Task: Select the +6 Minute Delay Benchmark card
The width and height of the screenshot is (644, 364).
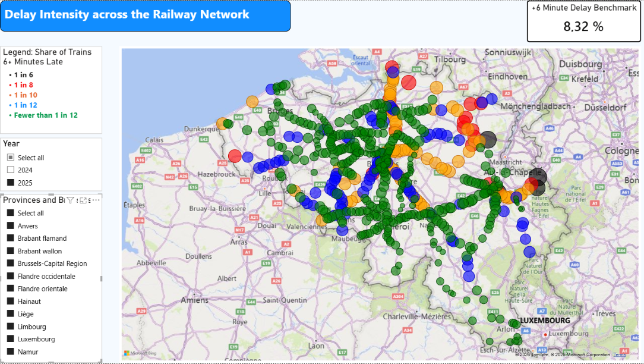Action: (583, 21)
